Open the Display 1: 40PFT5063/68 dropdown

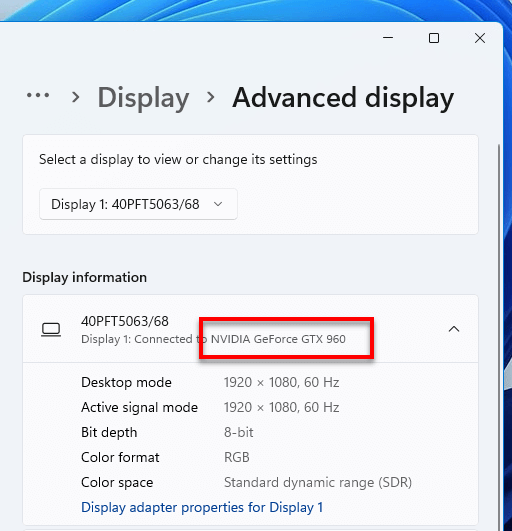click(138, 204)
